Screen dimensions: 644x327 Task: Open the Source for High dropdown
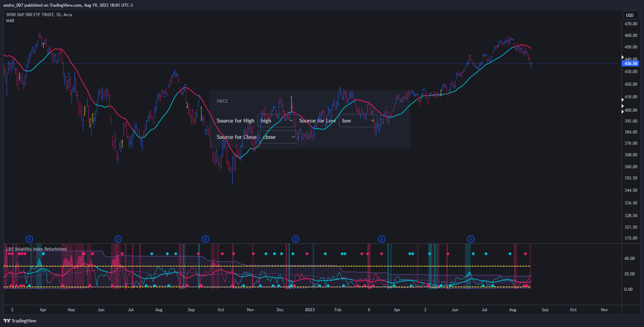tap(277, 121)
